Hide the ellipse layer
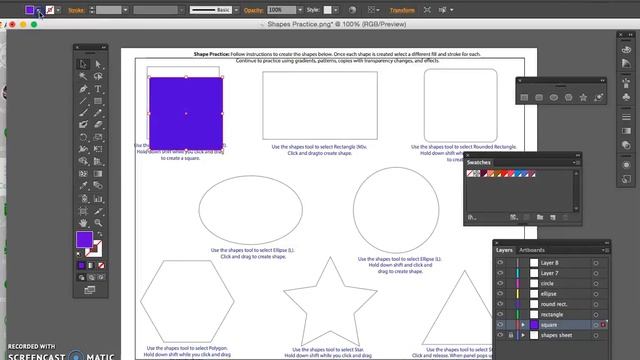 point(500,294)
